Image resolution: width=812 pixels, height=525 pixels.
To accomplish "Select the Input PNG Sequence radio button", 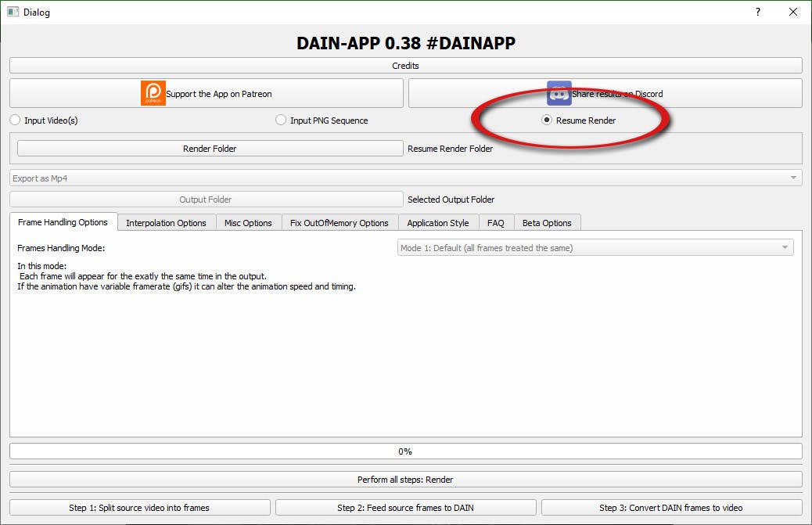I will (281, 120).
